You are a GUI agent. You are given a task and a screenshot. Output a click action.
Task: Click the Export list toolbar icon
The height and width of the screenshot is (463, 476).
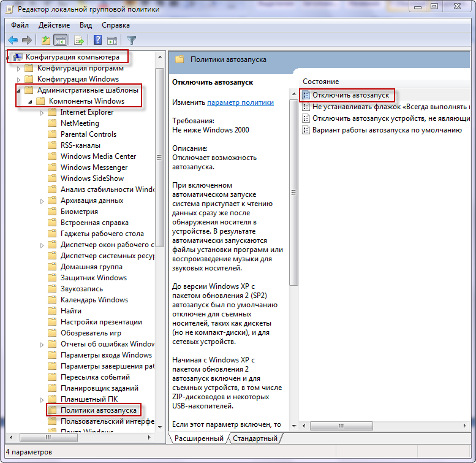(x=79, y=40)
